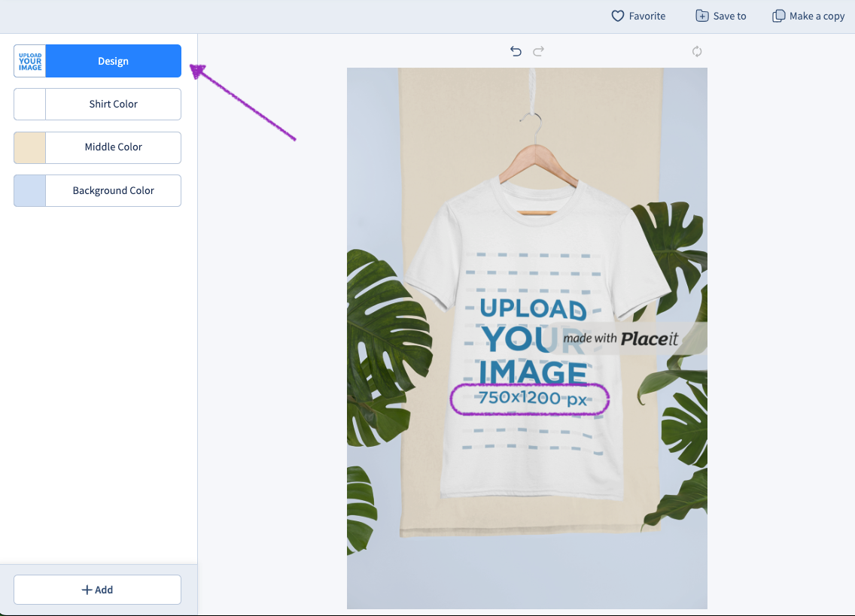Pick the light blue Background Color swatch

pyautogui.click(x=30, y=190)
